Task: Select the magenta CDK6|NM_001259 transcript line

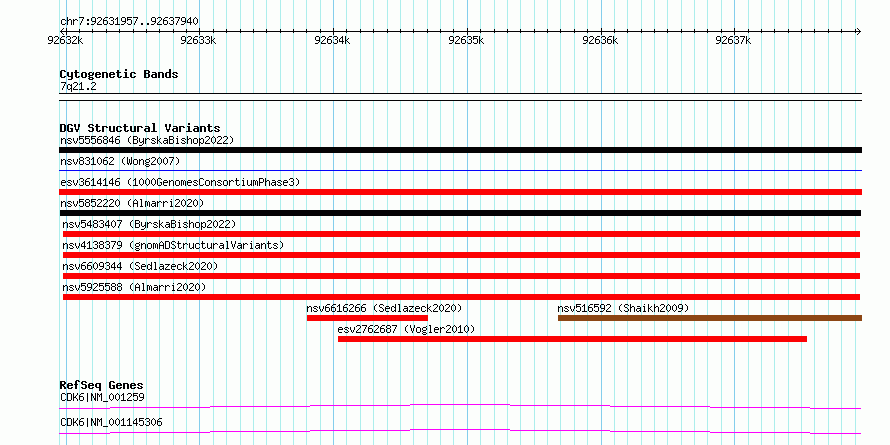Action: (x=460, y=406)
